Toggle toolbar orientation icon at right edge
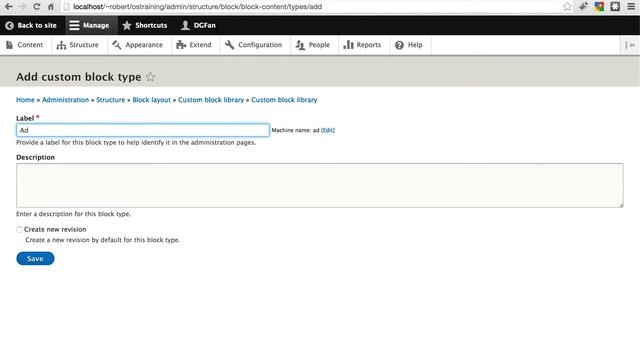The height and width of the screenshot is (360, 640). [630, 45]
